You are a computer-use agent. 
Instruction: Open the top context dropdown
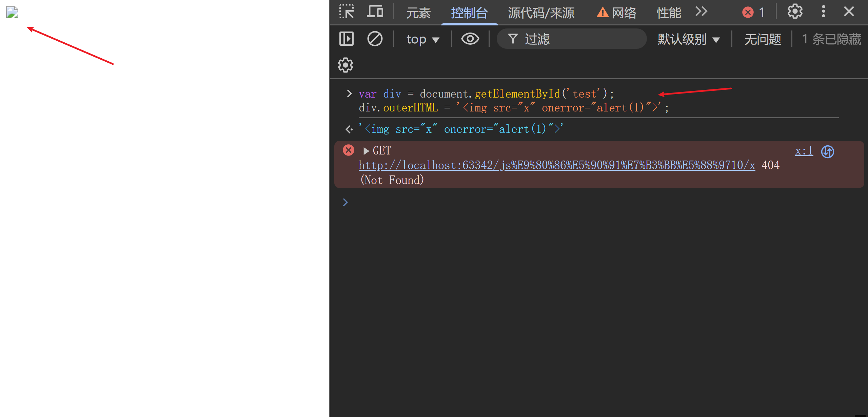pos(422,39)
